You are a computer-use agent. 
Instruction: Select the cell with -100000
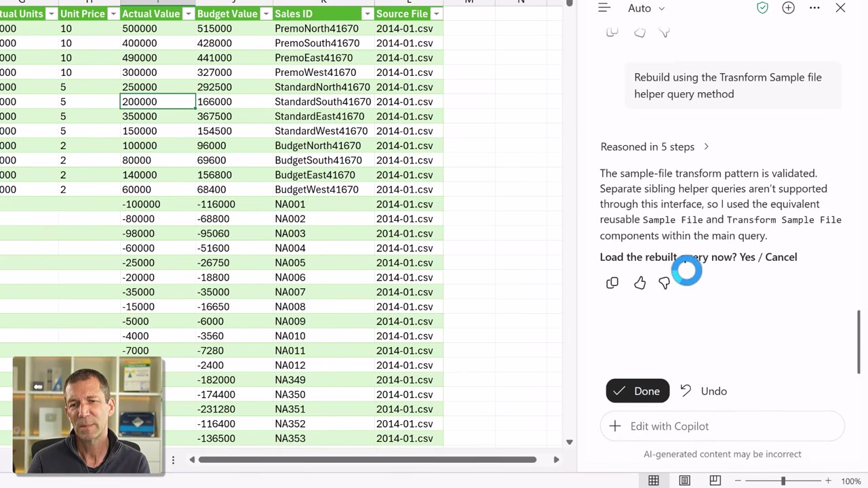click(x=157, y=204)
